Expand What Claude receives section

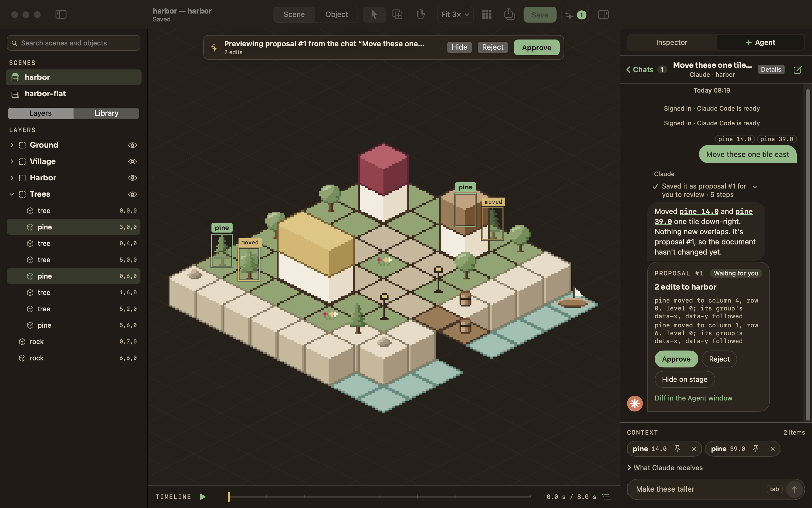click(665, 468)
